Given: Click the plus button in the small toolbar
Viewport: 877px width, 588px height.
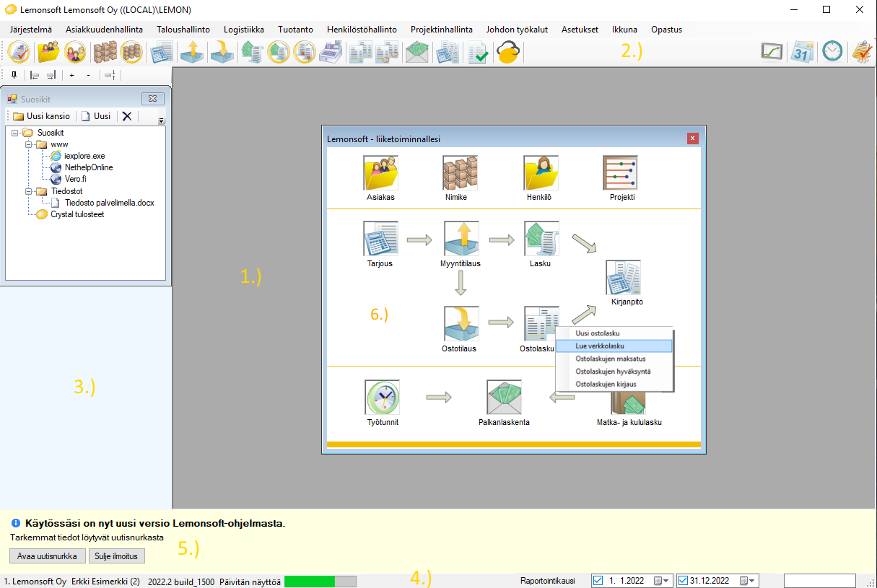Looking at the screenshot, I should coord(71,75).
